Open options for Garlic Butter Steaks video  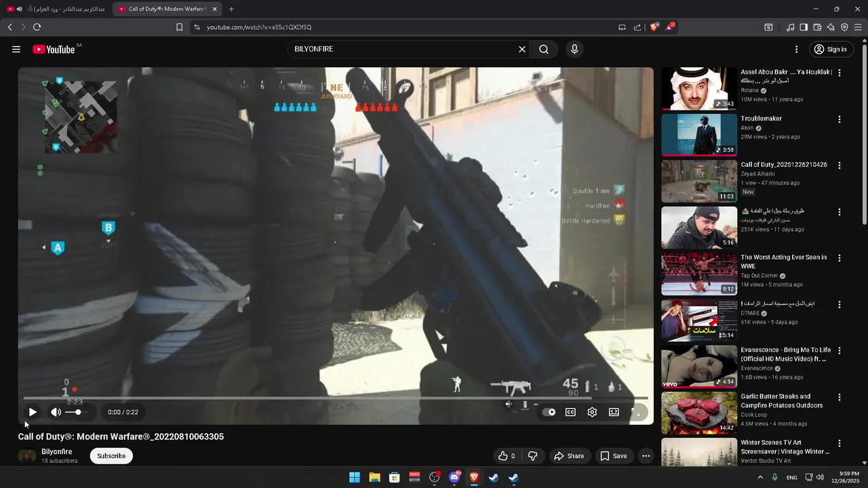coord(840,397)
